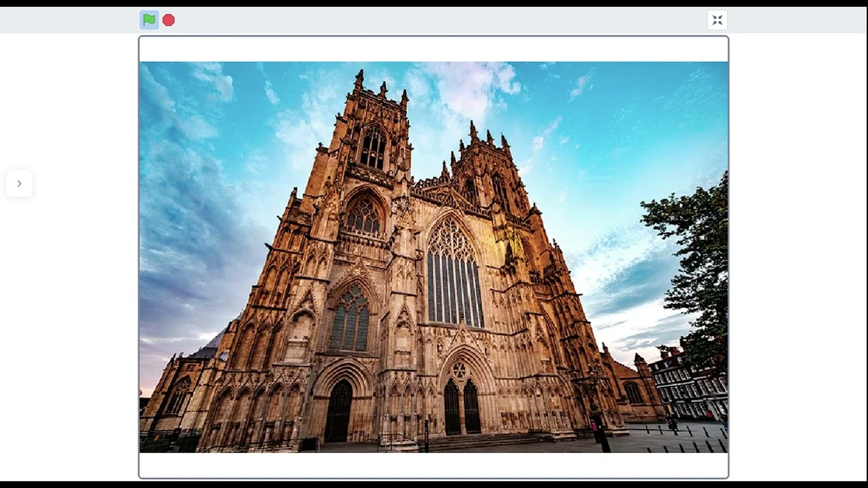The image size is (868, 488).
Task: Exit full screen mode using collapse icon
Action: pyautogui.click(x=717, y=20)
